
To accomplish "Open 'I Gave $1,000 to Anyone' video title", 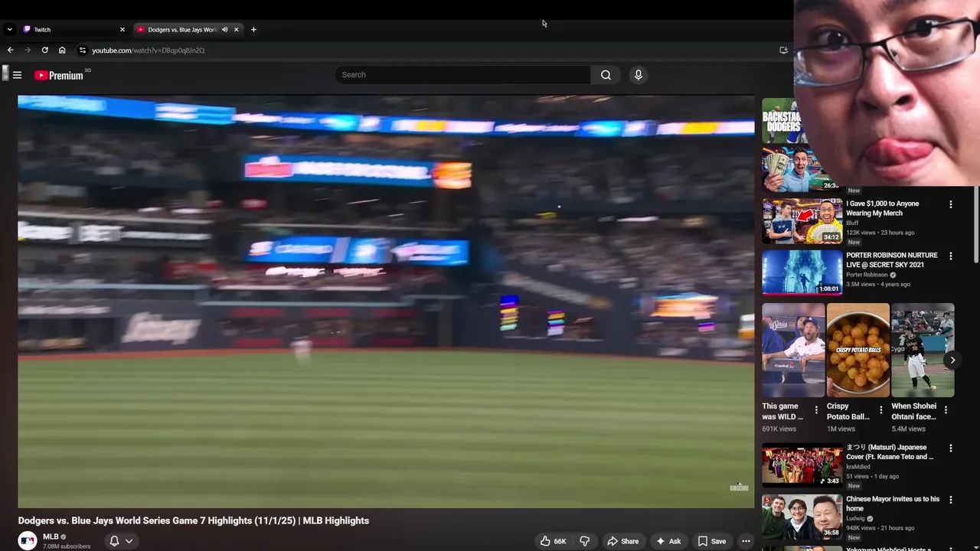I will tap(882, 208).
